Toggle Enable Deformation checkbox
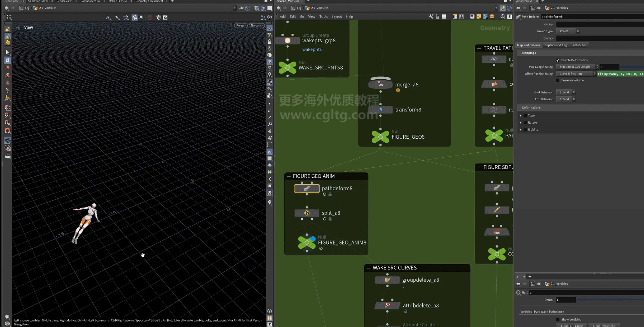The image size is (644, 327). coord(558,60)
